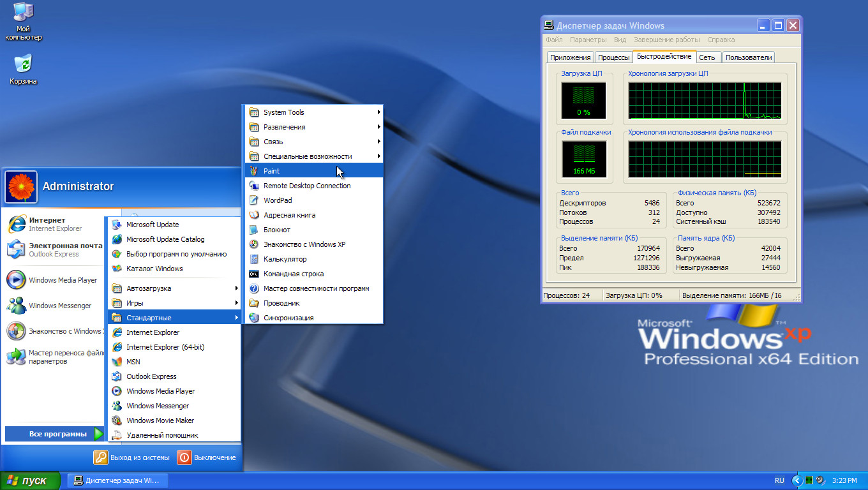Image resolution: width=868 pixels, height=490 pixels.
Task: Switch to the Сеть tab
Action: pyautogui.click(x=707, y=57)
